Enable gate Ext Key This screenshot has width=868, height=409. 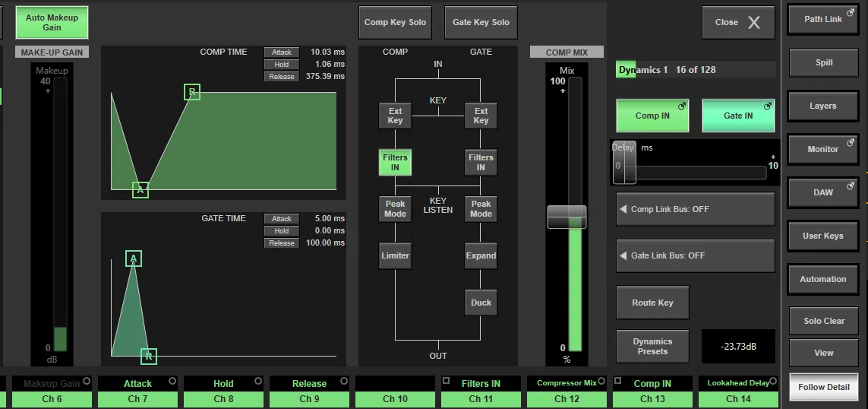[481, 116]
